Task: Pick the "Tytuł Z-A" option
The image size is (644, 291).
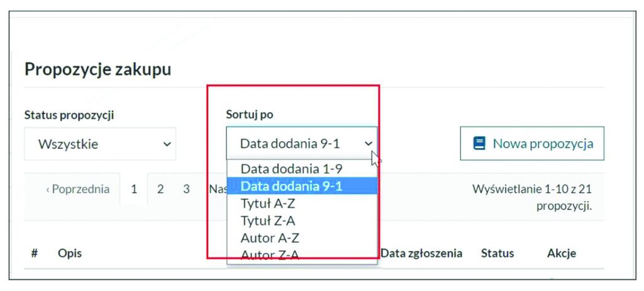Action: coord(268,220)
